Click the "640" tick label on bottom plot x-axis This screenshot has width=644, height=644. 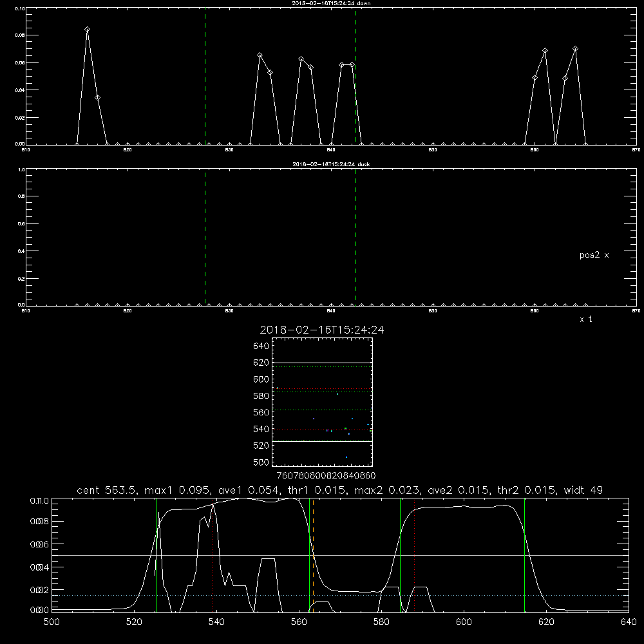(629, 622)
